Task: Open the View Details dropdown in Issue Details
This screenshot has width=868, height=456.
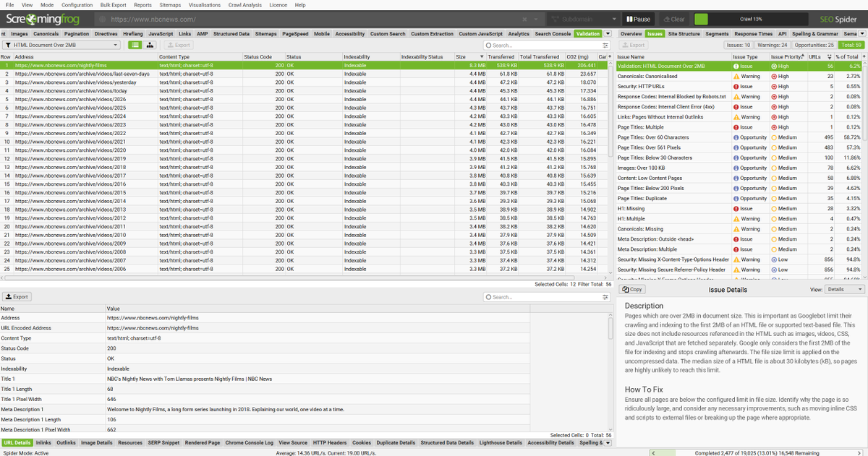Action: tap(845, 289)
